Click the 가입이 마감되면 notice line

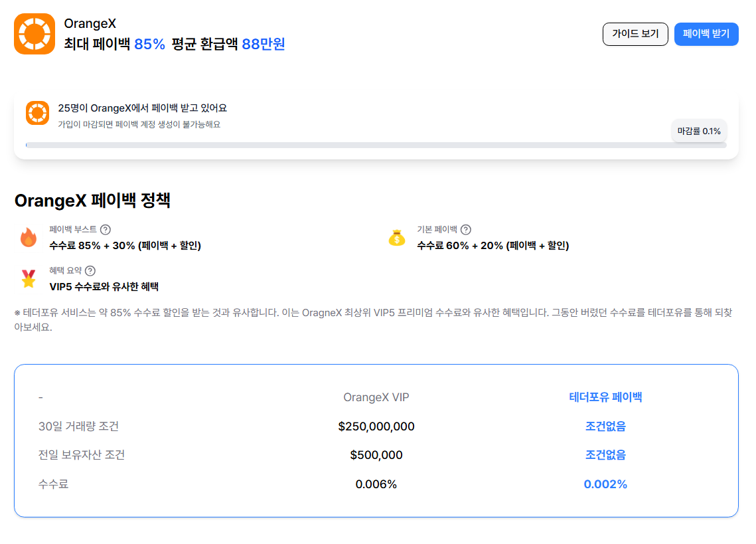[139, 124]
